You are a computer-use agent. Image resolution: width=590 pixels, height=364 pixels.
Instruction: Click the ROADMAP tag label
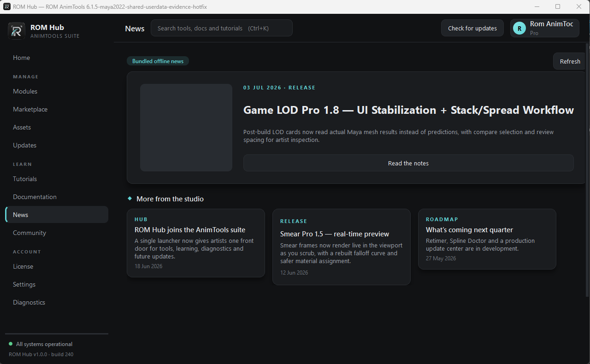442,219
